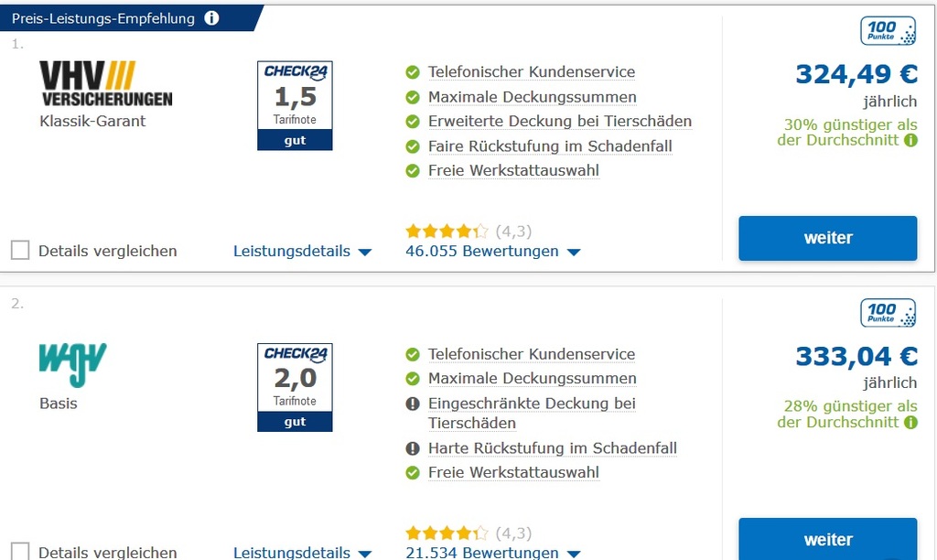
Task: Open Erweiterte Deckung bei Tierschäden explanation
Action: click(559, 122)
